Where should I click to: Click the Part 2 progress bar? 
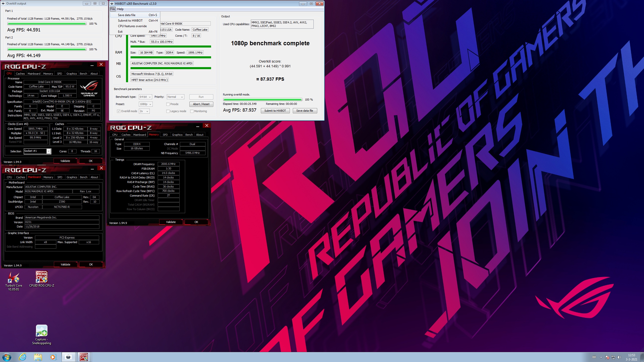point(47,49)
